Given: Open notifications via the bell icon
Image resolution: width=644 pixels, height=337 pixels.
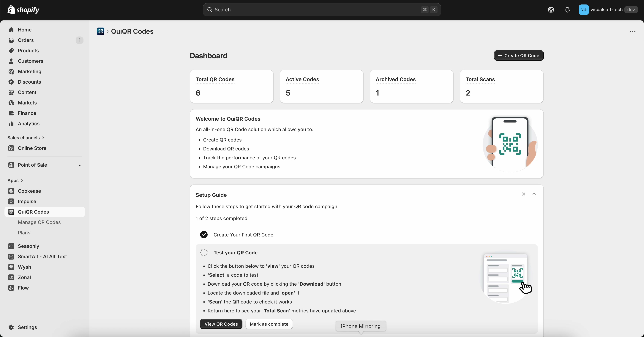Looking at the screenshot, I should [x=567, y=10].
